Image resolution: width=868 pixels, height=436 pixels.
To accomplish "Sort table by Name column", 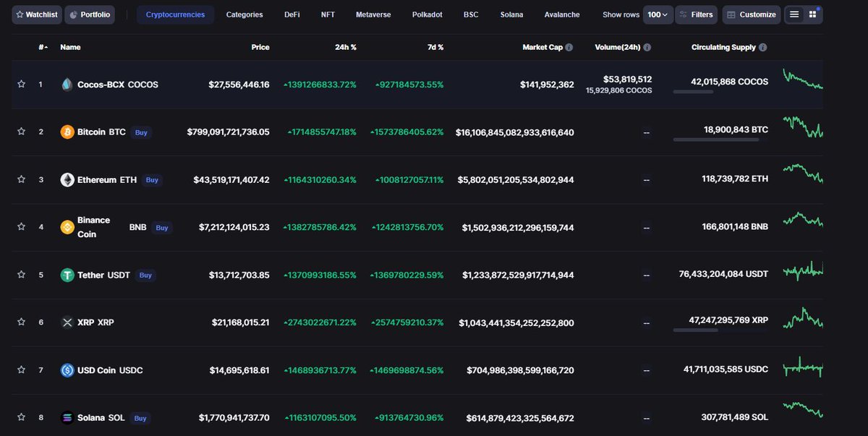I will (x=70, y=47).
